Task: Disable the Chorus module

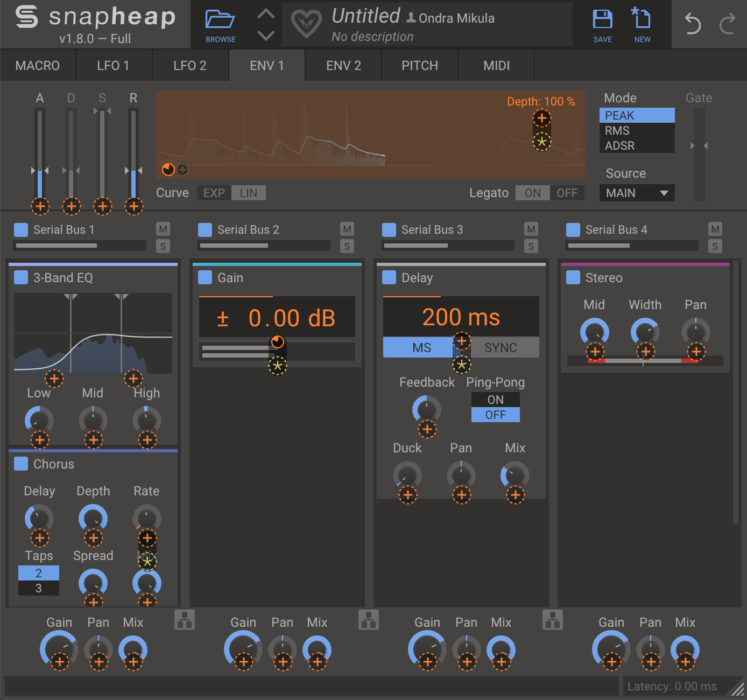Action: tap(20, 464)
